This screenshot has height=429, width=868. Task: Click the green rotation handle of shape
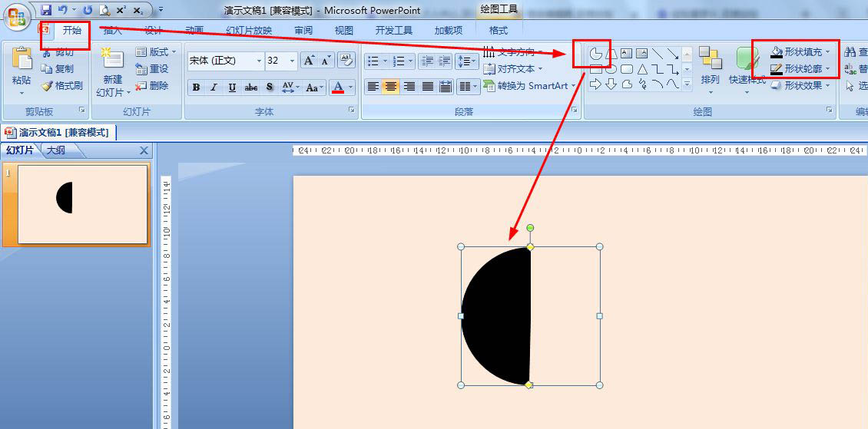tap(530, 228)
